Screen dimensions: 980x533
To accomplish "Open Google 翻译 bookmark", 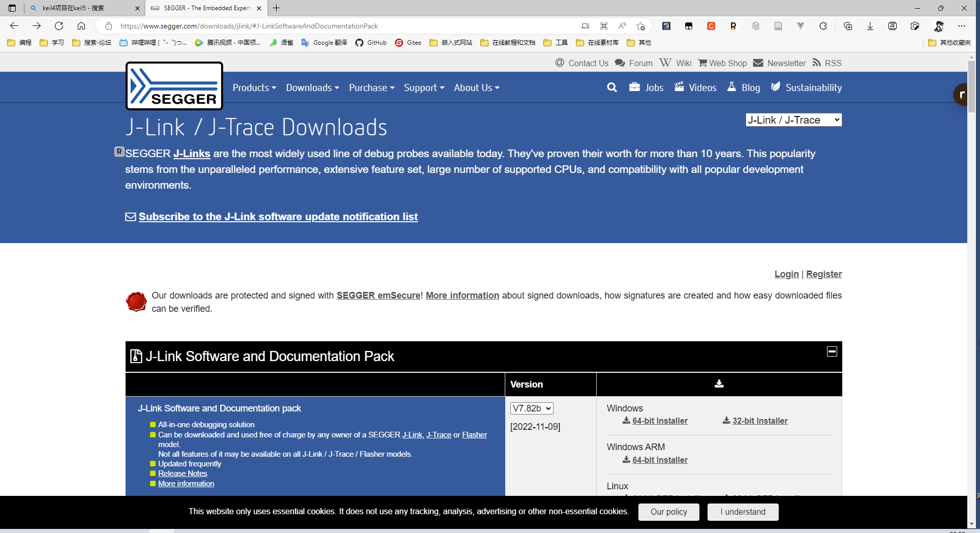I will (324, 43).
